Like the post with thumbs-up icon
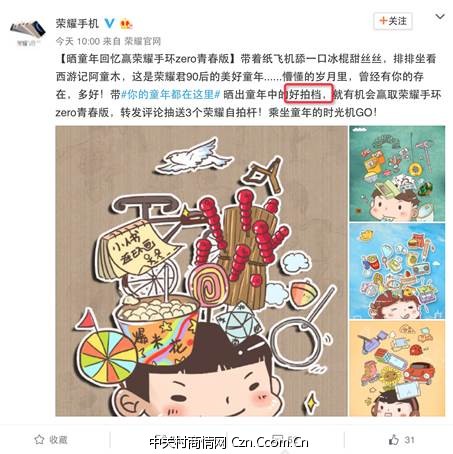Screen dimensions: 453x454 (x=394, y=440)
